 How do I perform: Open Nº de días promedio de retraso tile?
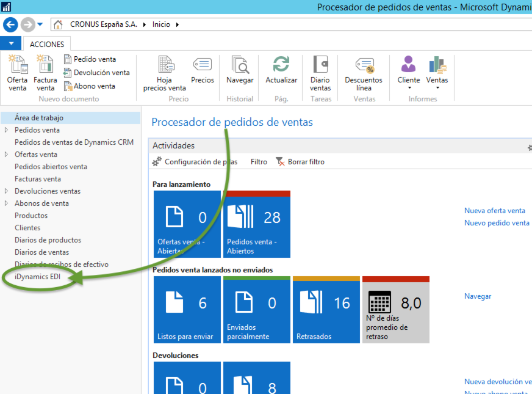pyautogui.click(x=396, y=310)
